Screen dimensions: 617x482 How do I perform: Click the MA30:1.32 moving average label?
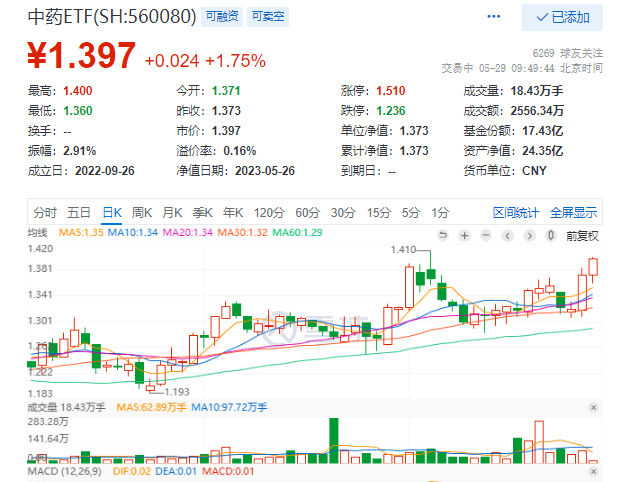[x=242, y=233]
